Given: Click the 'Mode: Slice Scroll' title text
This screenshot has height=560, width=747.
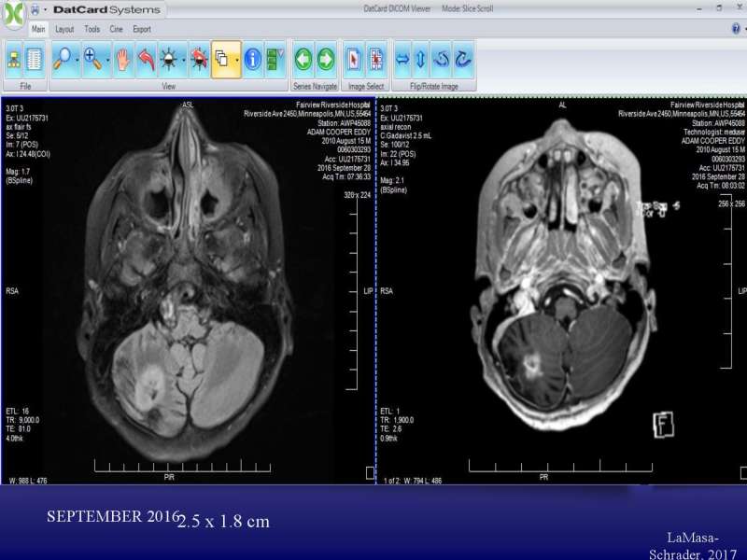Looking at the screenshot, I should [468, 8].
